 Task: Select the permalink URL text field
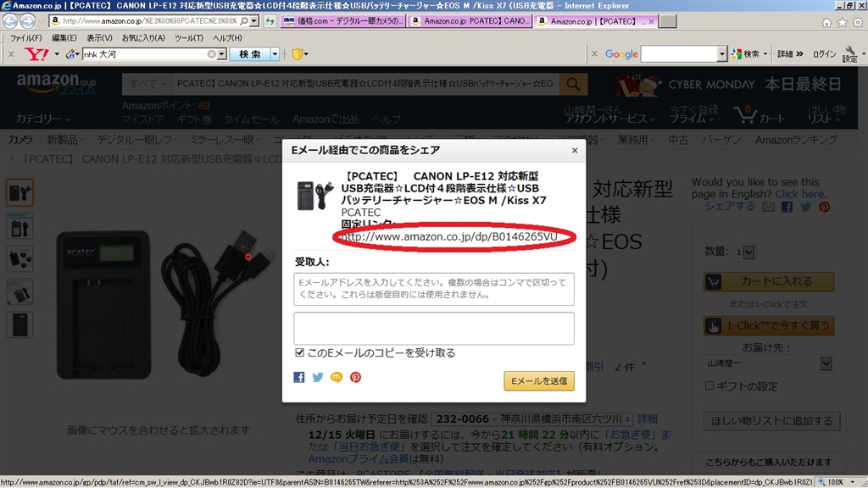point(451,237)
